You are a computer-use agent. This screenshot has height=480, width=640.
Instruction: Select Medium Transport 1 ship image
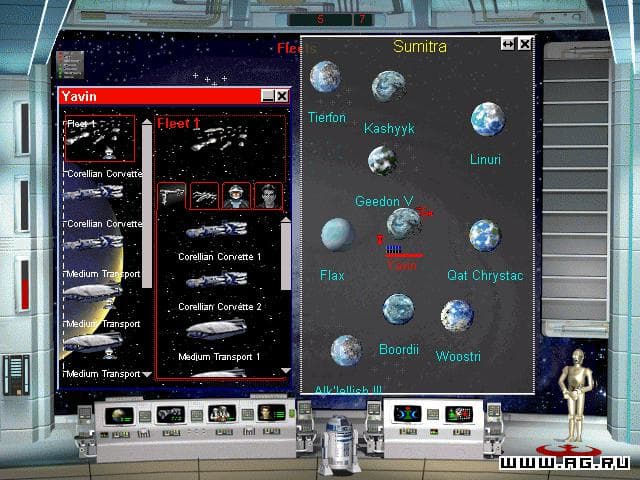217,329
